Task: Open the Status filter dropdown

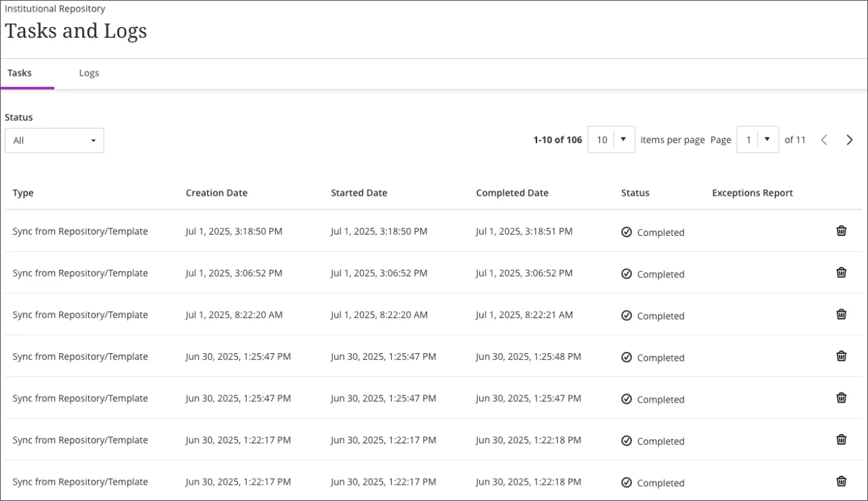Action: [x=54, y=140]
